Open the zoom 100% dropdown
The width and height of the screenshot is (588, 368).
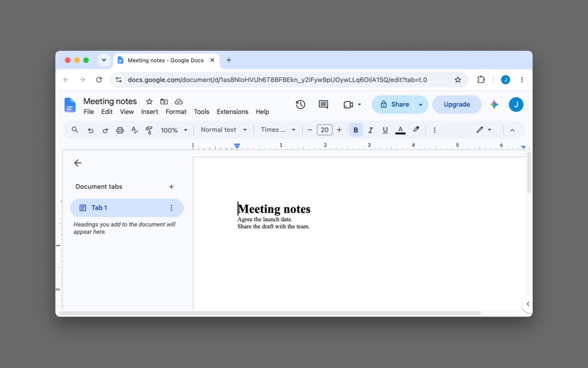173,130
